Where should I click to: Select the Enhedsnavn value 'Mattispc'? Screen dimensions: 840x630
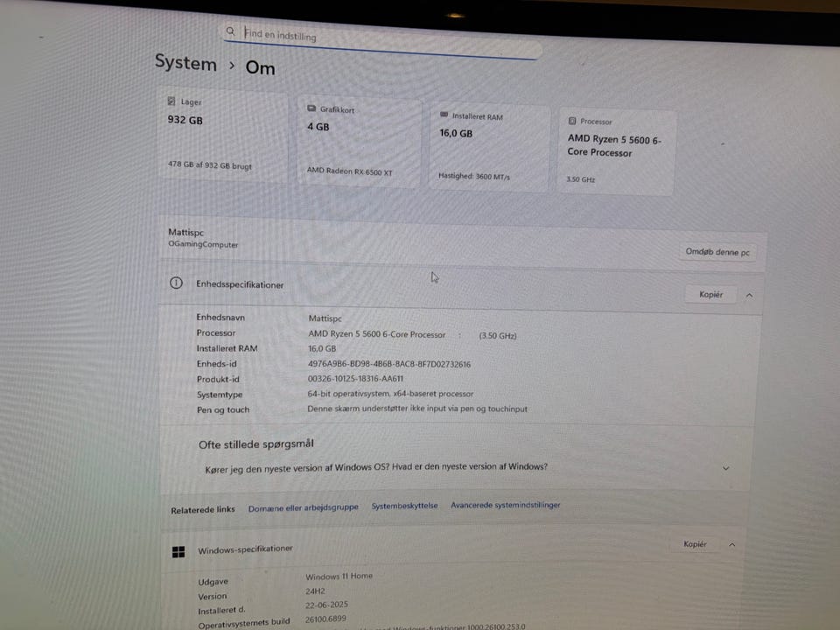pyautogui.click(x=325, y=318)
